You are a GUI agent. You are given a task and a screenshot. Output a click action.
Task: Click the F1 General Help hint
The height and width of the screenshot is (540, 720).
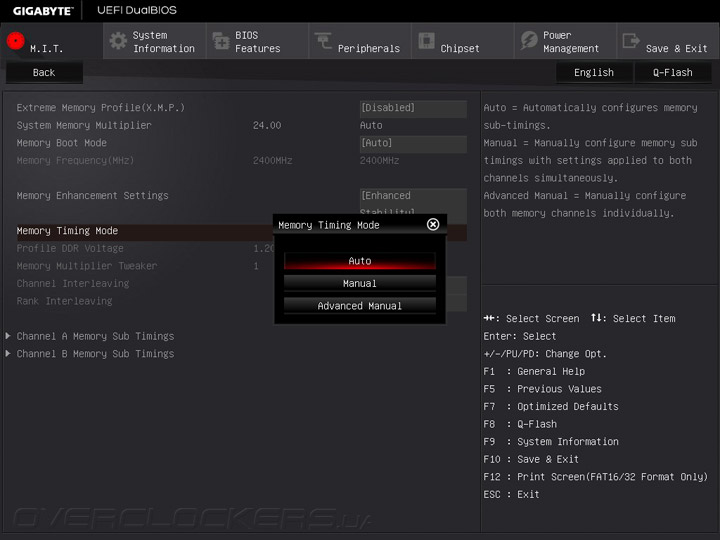click(534, 371)
